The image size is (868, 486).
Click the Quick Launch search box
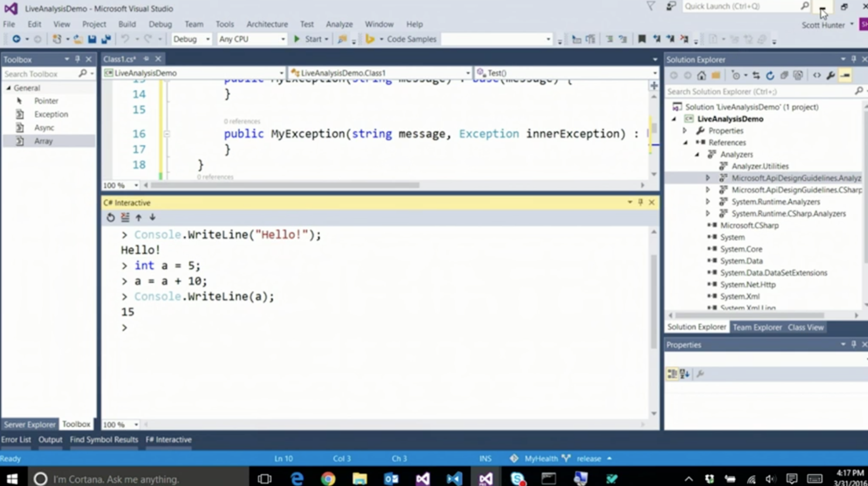point(741,6)
